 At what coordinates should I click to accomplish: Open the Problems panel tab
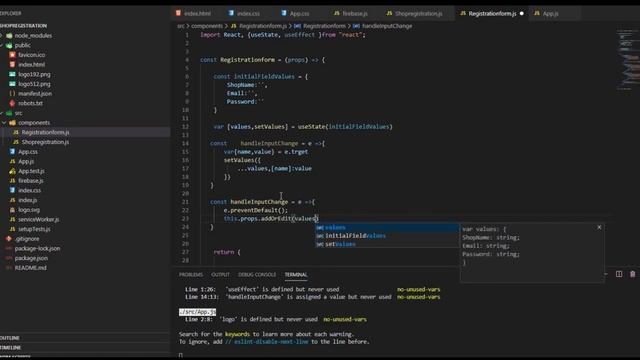191,275
